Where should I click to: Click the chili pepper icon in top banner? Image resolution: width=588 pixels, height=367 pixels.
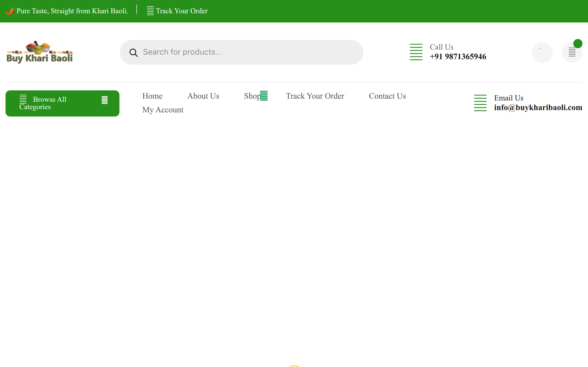pyautogui.click(x=10, y=11)
